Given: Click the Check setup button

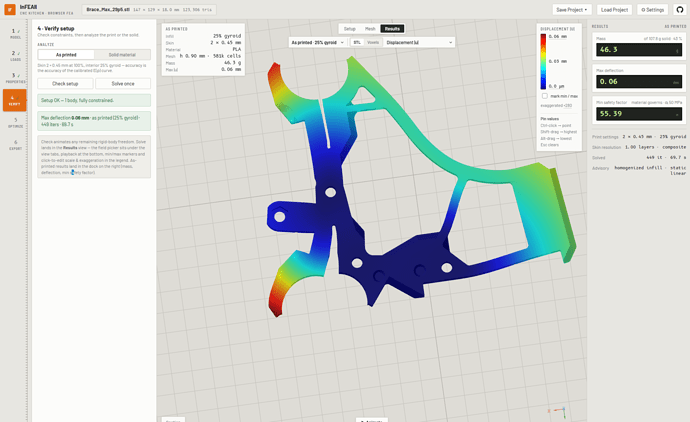Looking at the screenshot, I should 65,84.
